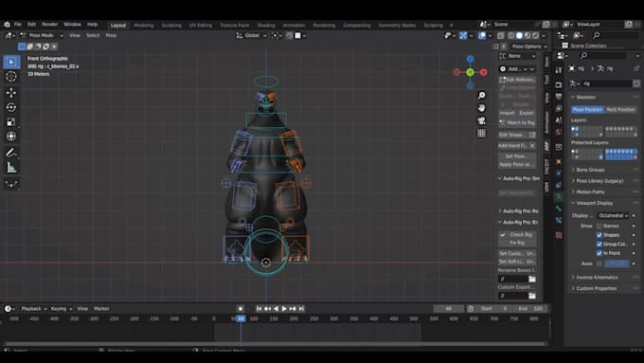This screenshot has width=644, height=363.
Task: Click the Play animation button
Action: coord(284,309)
